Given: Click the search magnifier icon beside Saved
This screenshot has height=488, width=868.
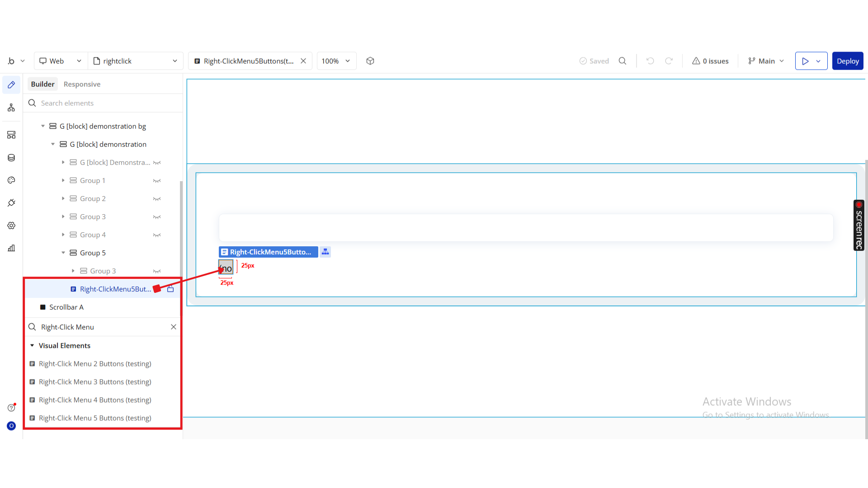Looking at the screenshot, I should tap(623, 61).
